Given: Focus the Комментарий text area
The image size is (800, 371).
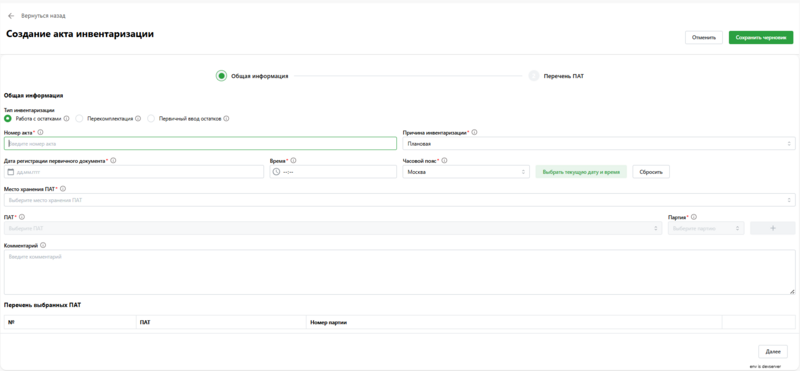Looking at the screenshot, I should coord(399,272).
